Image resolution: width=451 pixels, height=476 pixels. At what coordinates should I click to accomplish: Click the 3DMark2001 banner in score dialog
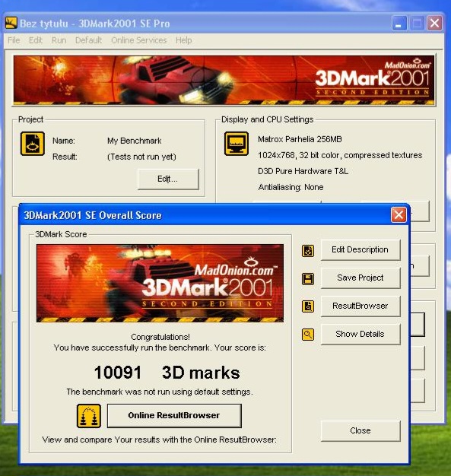click(x=160, y=283)
